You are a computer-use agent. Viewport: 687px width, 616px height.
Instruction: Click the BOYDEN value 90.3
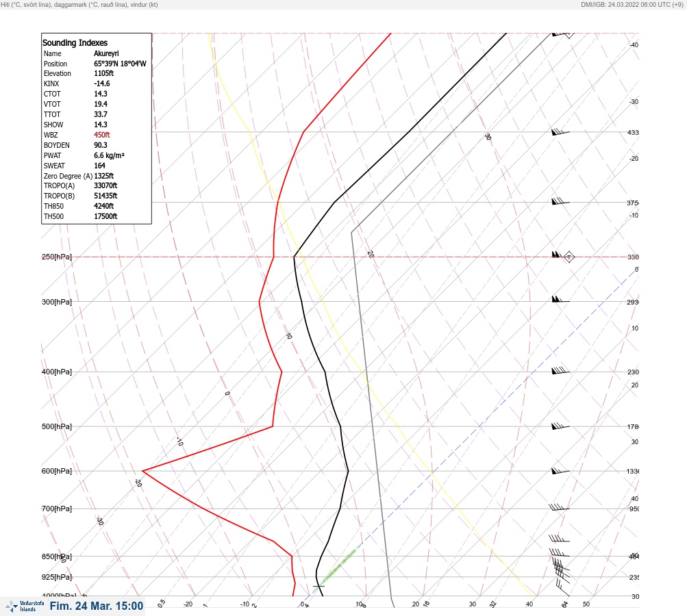tap(100, 145)
